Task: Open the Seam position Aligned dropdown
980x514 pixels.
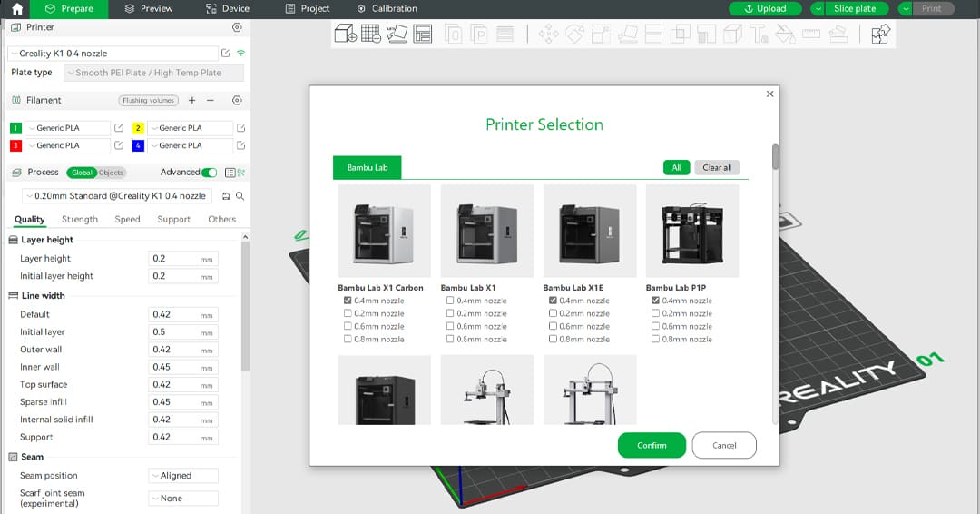Action: click(183, 476)
